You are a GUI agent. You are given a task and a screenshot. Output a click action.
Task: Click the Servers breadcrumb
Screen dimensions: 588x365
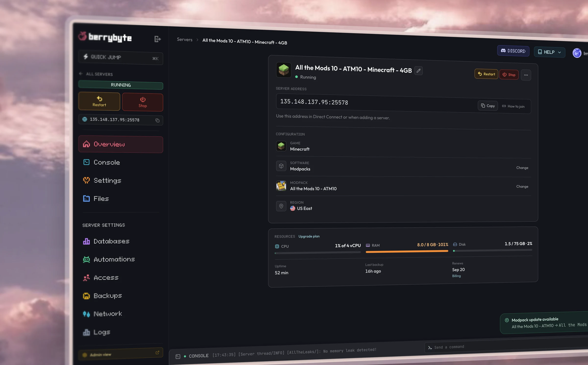pyautogui.click(x=185, y=39)
